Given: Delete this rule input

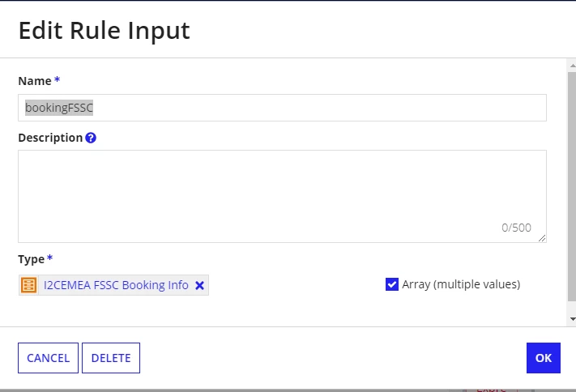Looking at the screenshot, I should 111,358.
